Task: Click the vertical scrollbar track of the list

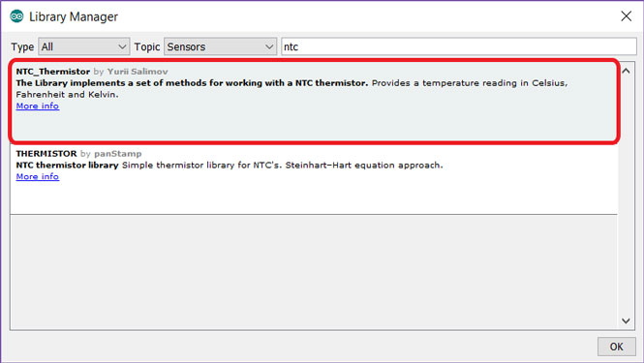Action: click(626, 196)
